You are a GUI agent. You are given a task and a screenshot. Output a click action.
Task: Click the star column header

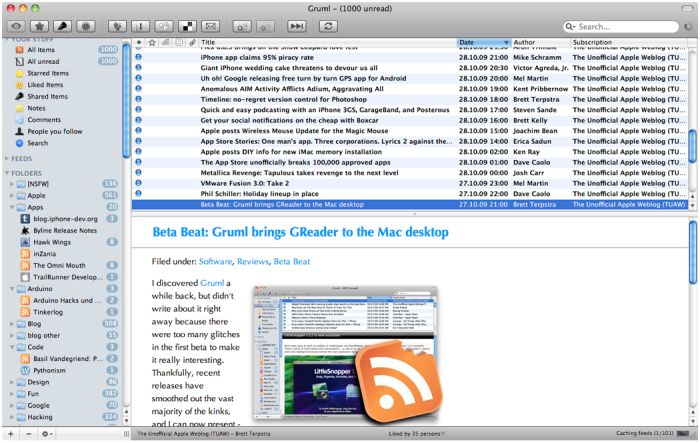pos(152,42)
